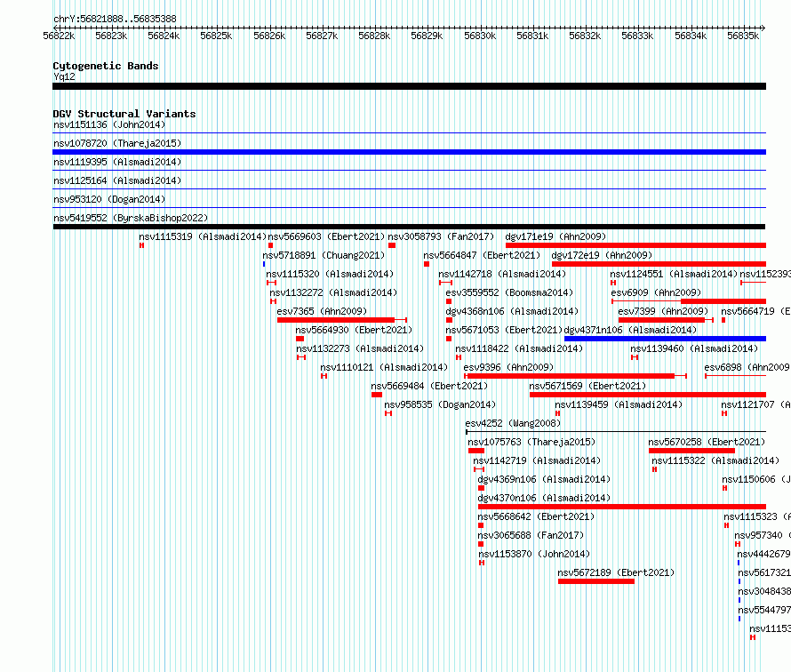Select the dgv4371n106 (Alsmadi2014) blue bar
Viewport: 791px width, 672px height.
[665, 339]
